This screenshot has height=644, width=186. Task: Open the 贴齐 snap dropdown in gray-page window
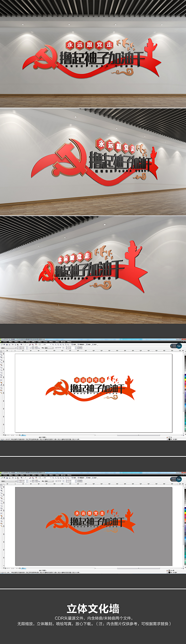[x=95, y=478]
